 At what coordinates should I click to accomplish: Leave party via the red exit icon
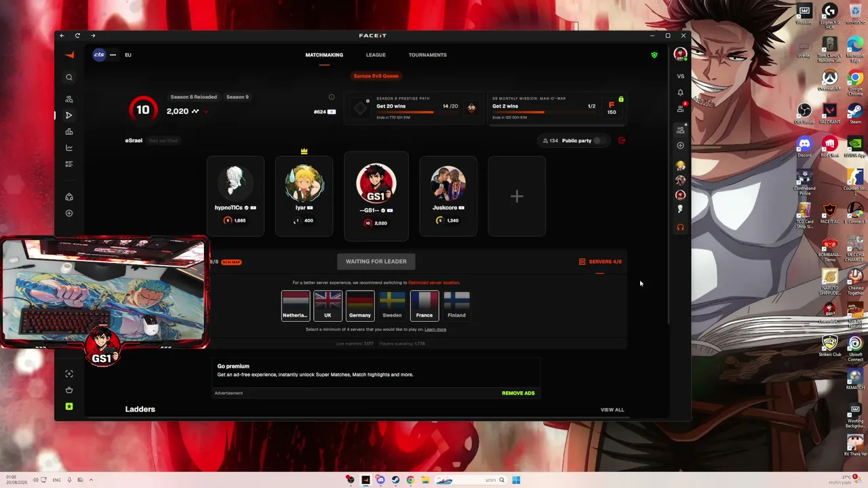click(622, 141)
